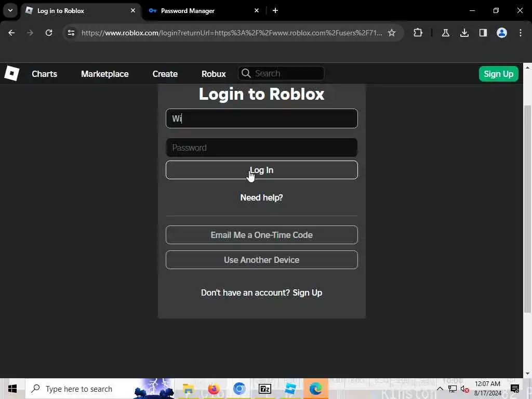Close the Password Manager tab
The height and width of the screenshot is (399, 532).
click(257, 10)
